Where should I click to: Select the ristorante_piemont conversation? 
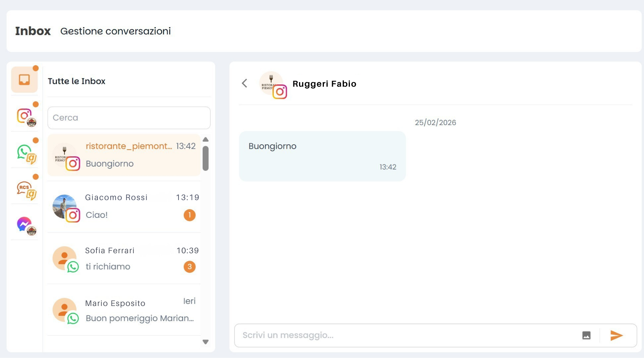click(x=124, y=155)
